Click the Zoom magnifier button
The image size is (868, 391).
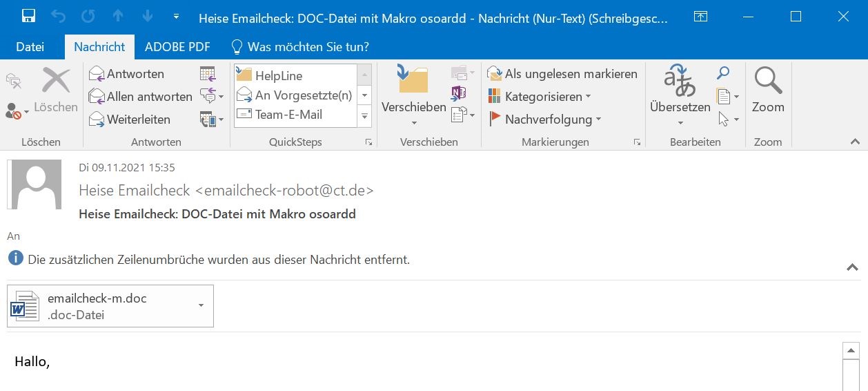click(x=768, y=90)
